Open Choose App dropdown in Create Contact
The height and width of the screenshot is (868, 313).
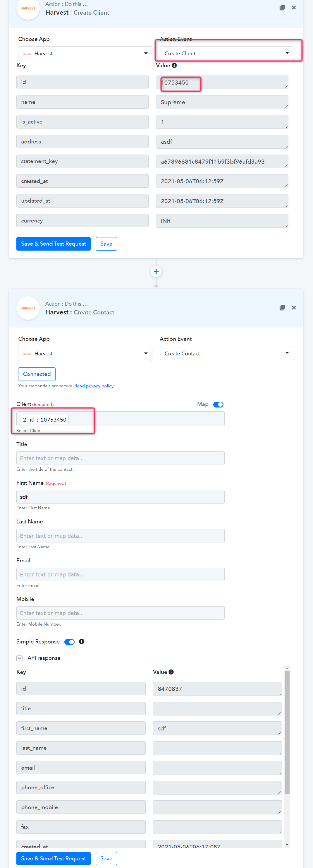(85, 353)
